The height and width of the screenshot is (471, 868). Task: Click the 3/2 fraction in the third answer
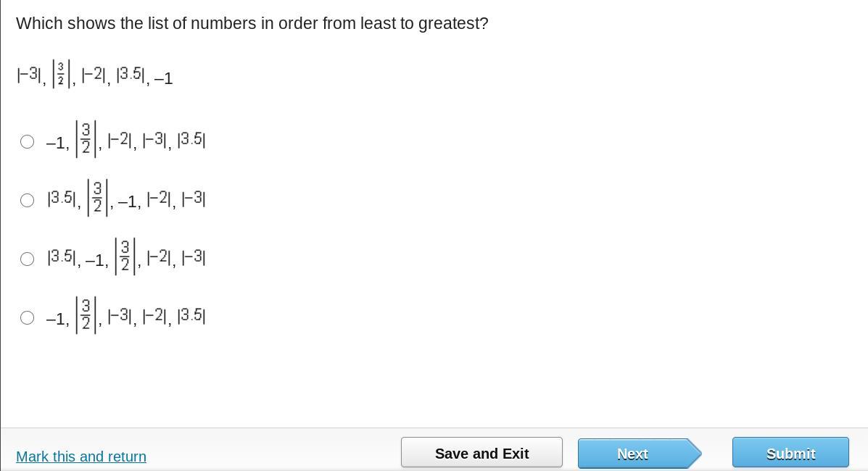coord(125,257)
